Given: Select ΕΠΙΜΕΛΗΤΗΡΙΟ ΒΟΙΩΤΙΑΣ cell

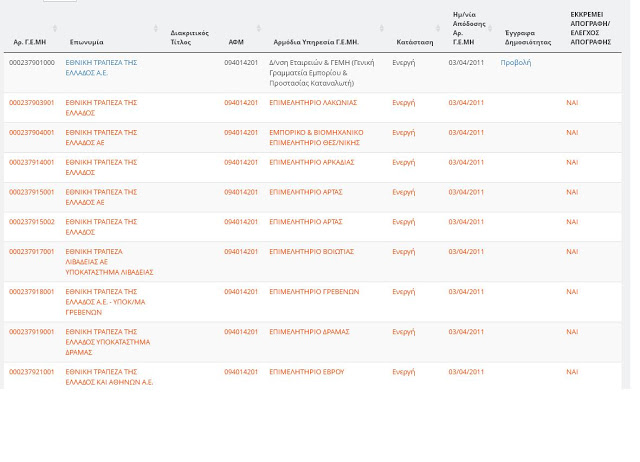Looking at the screenshot, I should pos(311,251).
